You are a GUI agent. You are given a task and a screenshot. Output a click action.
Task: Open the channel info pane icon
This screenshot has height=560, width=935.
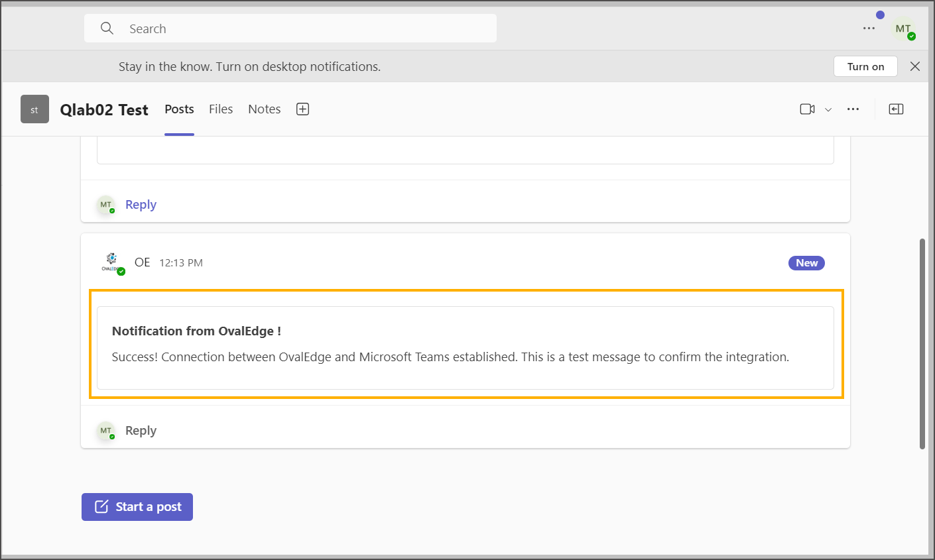(896, 109)
